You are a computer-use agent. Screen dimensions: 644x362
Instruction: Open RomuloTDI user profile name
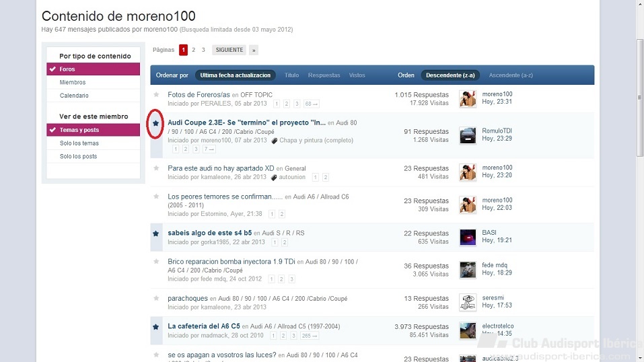pyautogui.click(x=497, y=131)
